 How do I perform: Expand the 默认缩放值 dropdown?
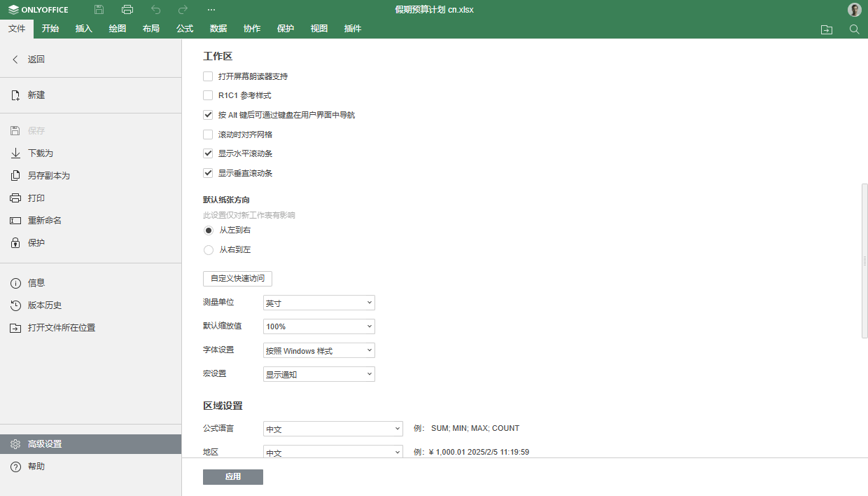coord(318,326)
